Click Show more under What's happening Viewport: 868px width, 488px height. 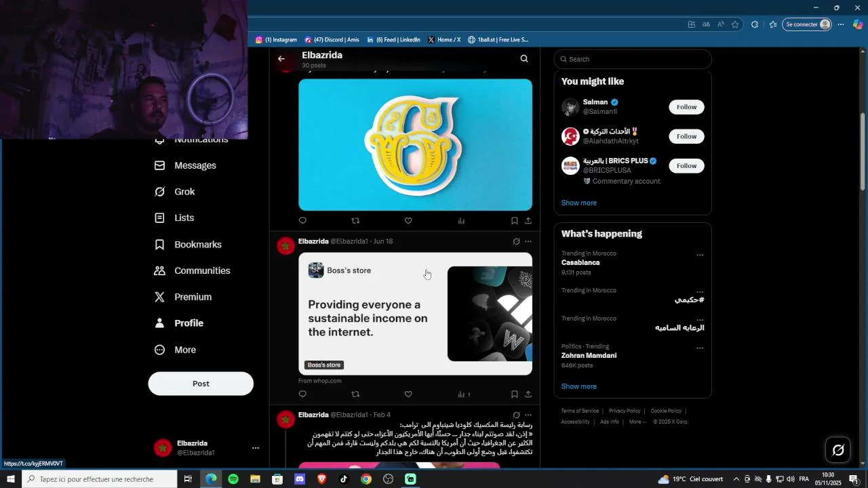tap(578, 386)
